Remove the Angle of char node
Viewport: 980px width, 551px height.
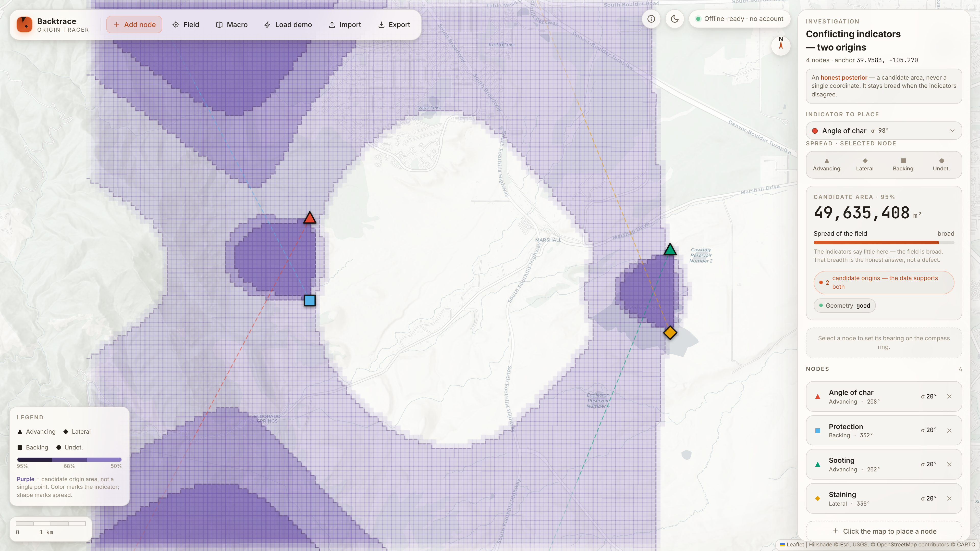(x=950, y=397)
